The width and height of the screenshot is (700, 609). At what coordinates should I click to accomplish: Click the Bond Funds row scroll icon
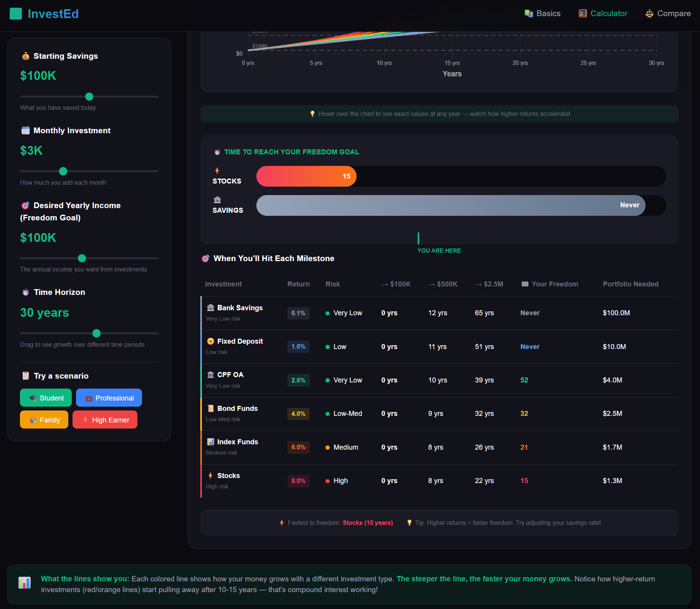tap(211, 409)
